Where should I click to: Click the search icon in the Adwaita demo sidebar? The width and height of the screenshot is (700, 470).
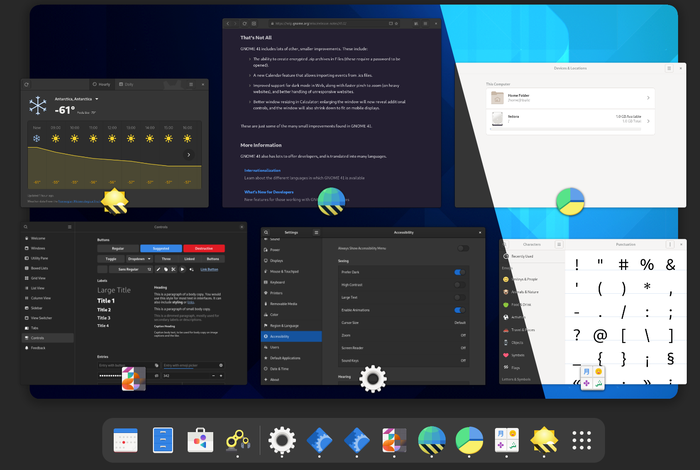point(26,227)
